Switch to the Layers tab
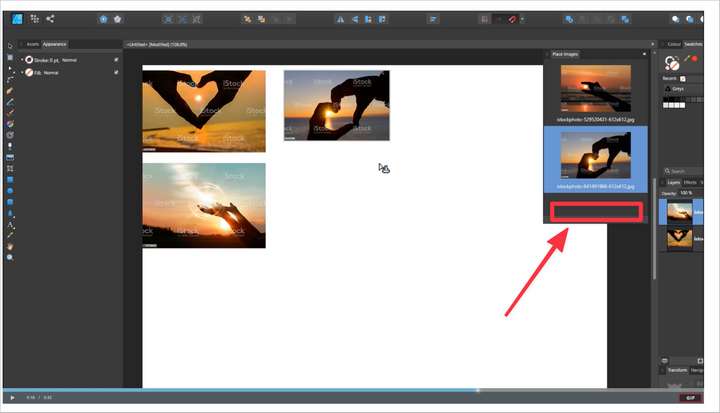The height and width of the screenshot is (413, 720). click(x=673, y=182)
